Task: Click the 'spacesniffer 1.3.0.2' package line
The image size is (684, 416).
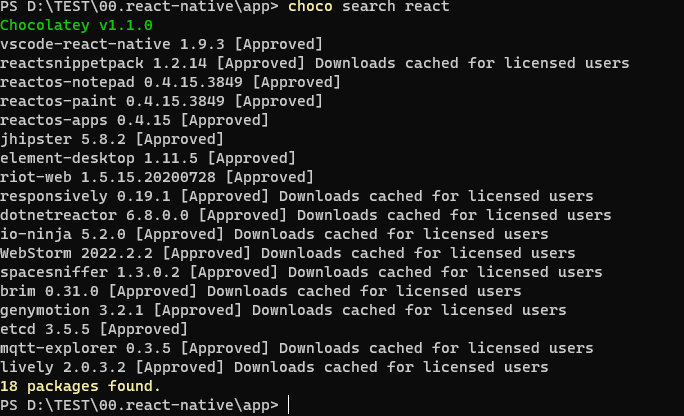Action: pyautogui.click(x=301, y=272)
